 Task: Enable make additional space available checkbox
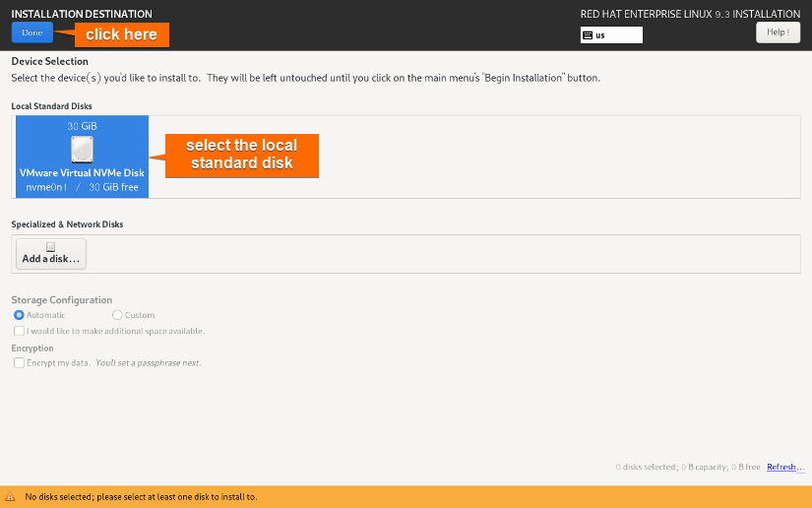point(19,331)
